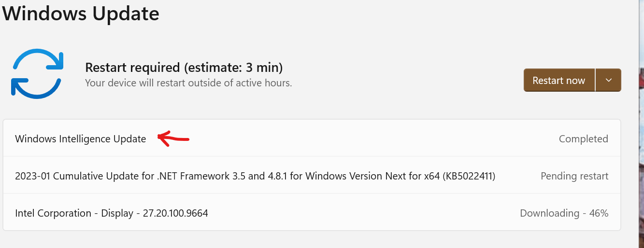Screen dimensions: 644x248
Task: Click the empty area below the update list
Action: point(312,239)
